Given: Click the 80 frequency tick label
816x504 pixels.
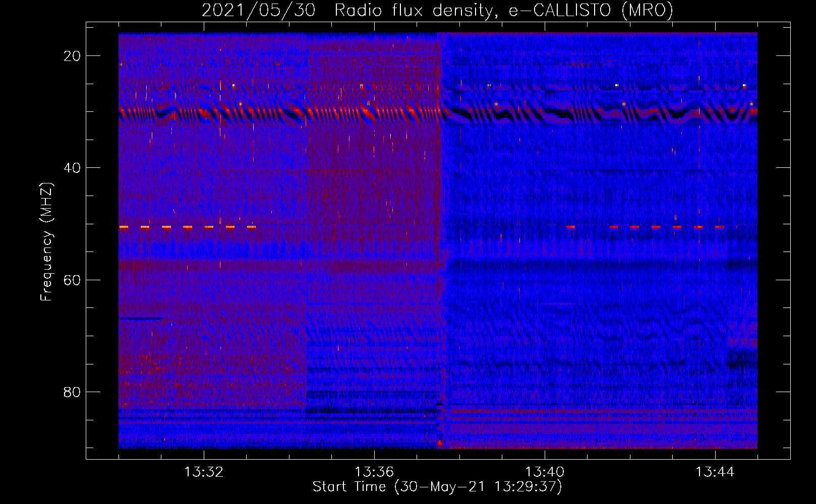Looking at the screenshot, I should [x=72, y=392].
